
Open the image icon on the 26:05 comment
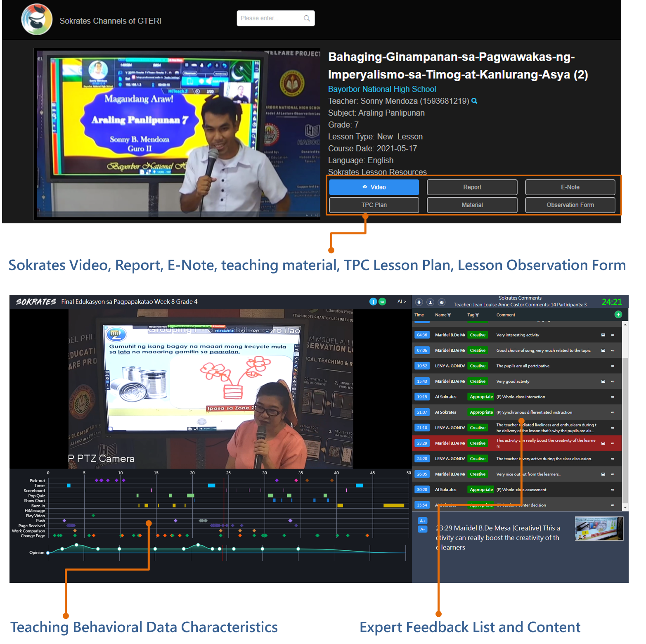pos(603,474)
